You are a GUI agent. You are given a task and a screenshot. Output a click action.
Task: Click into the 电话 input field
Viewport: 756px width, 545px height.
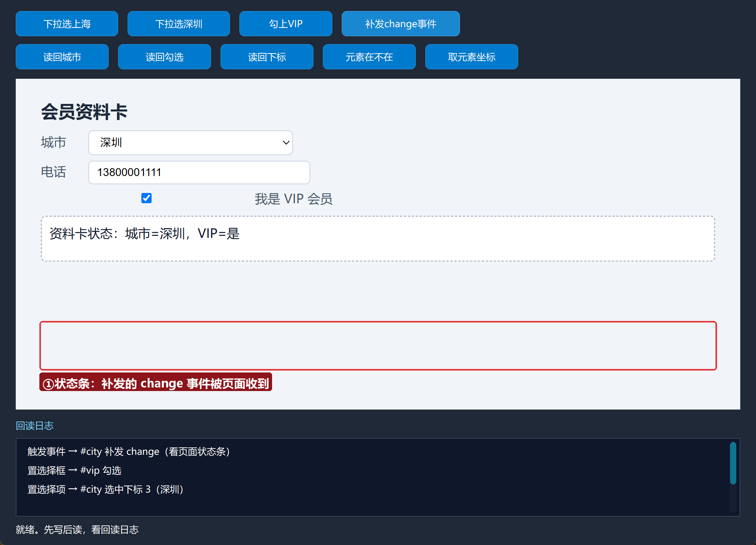[x=199, y=172]
